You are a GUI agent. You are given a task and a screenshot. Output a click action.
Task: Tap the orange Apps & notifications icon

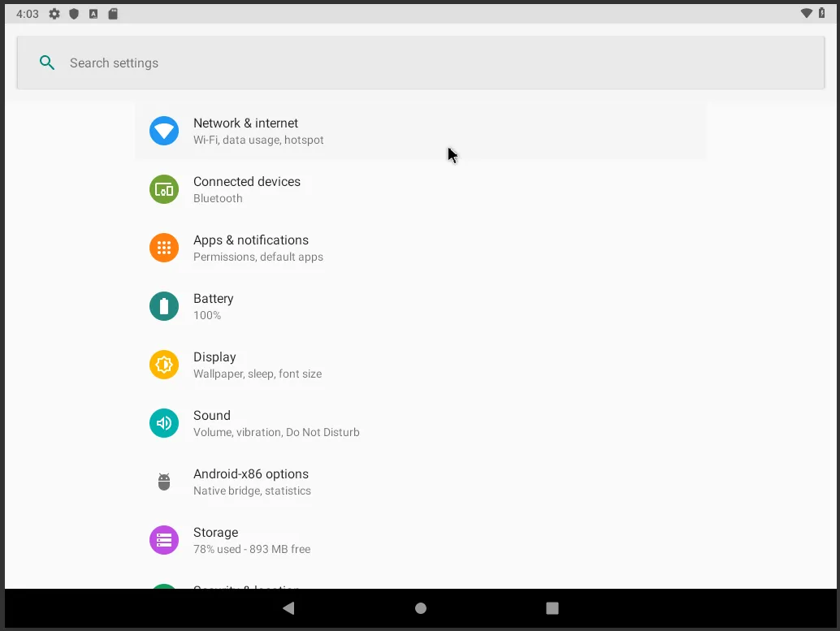coord(164,248)
